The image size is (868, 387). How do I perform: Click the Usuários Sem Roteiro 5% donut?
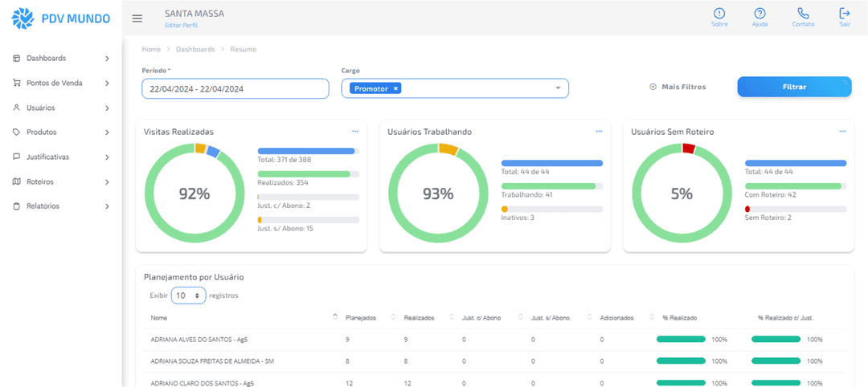[x=682, y=193]
